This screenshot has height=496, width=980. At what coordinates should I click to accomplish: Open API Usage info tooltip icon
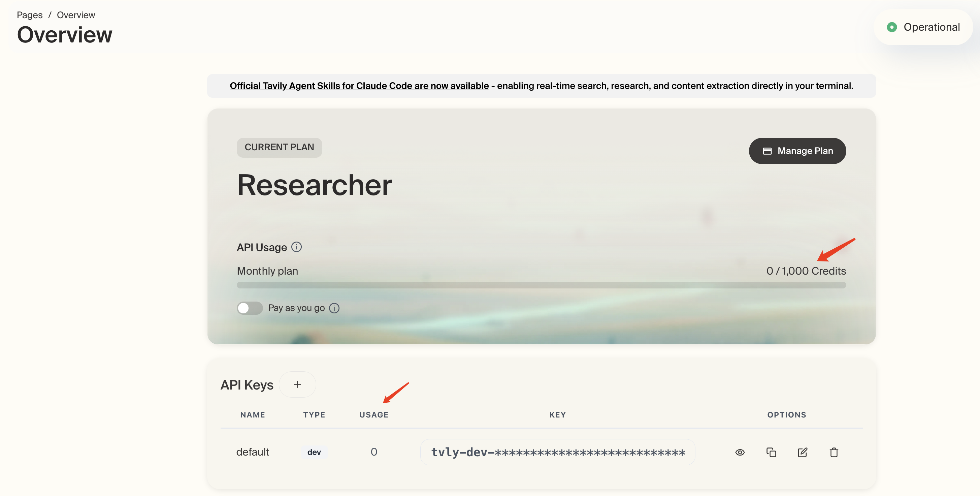click(x=296, y=247)
